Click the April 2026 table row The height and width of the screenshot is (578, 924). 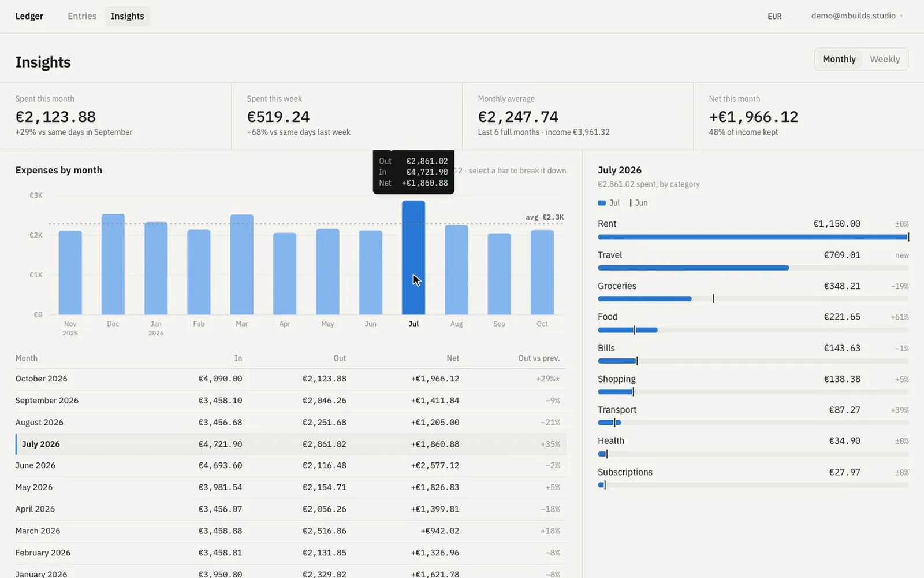tap(290, 509)
